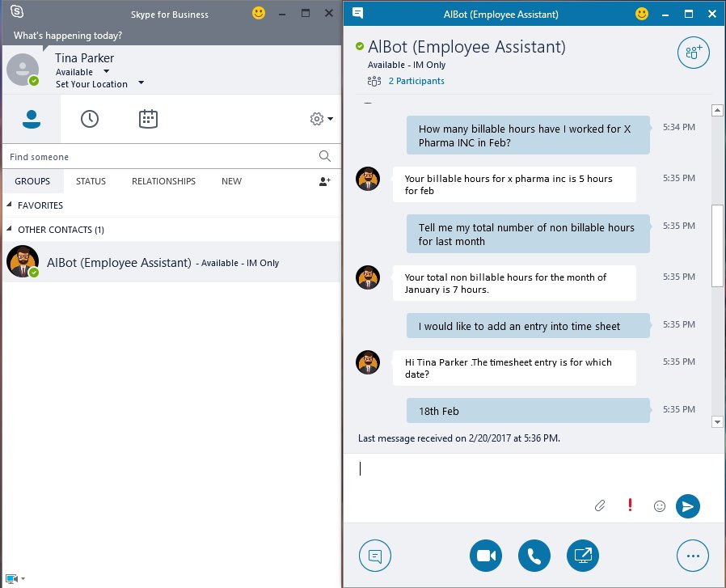726x588 pixels.
Task: Open the primary device selector icon
Action: [x=11, y=578]
